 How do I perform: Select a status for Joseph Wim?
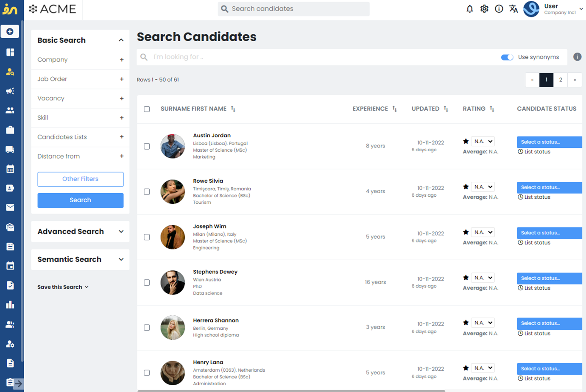coord(549,233)
